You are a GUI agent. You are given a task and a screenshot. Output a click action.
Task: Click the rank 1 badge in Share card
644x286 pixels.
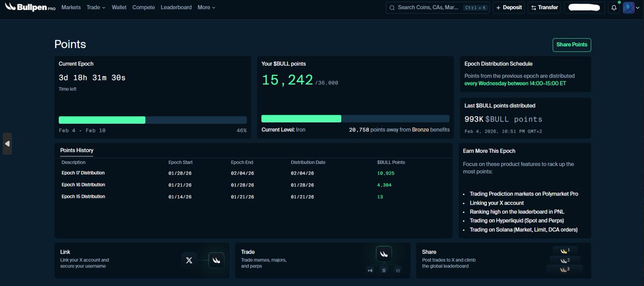click(x=565, y=251)
